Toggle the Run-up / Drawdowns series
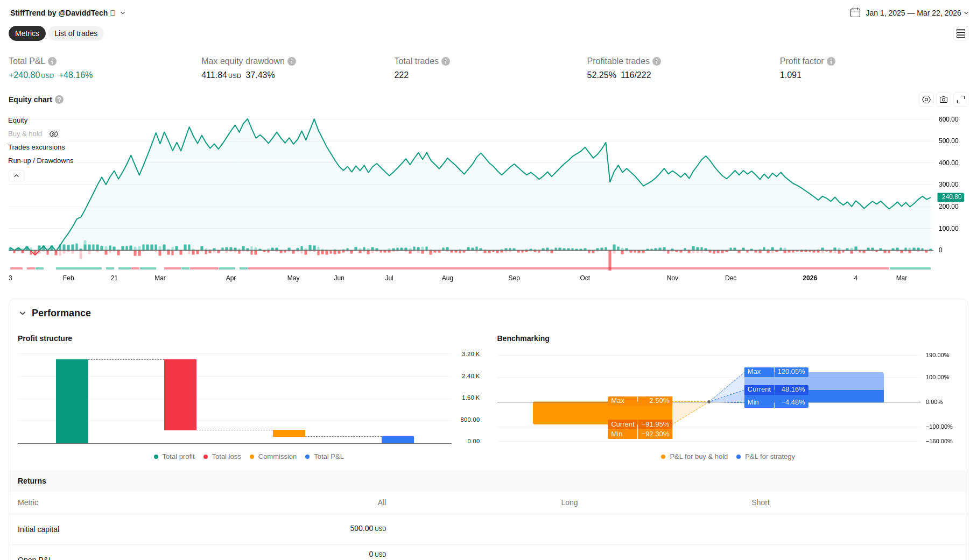 pos(41,161)
